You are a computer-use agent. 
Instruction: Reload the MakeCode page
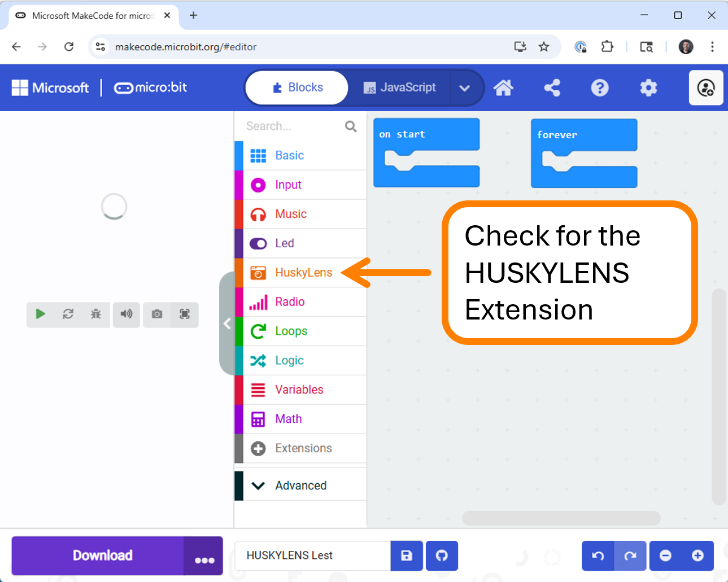[69, 47]
